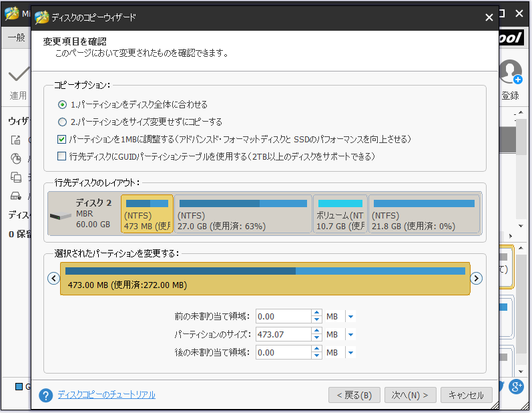
Task: Close the main MiniTool window
Action: (x=519, y=13)
